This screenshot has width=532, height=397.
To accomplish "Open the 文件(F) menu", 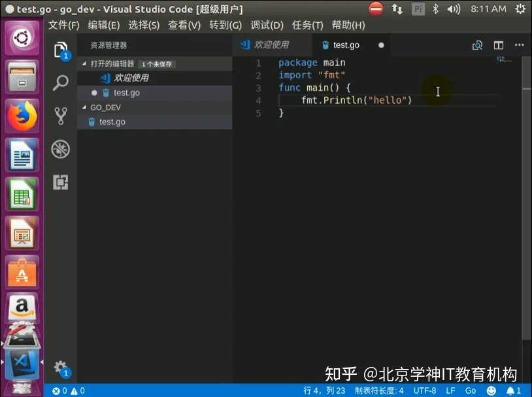I will 64,25.
